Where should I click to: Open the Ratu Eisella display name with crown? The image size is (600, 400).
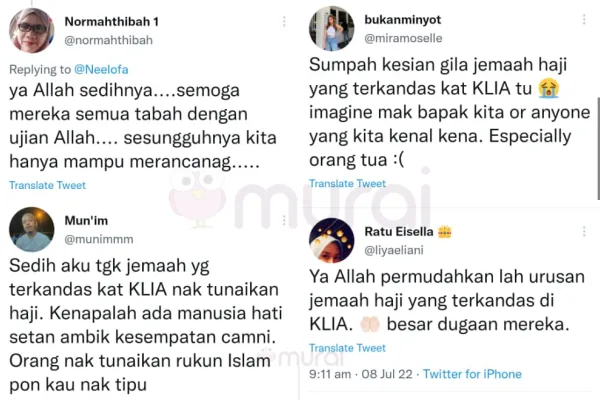point(408,232)
